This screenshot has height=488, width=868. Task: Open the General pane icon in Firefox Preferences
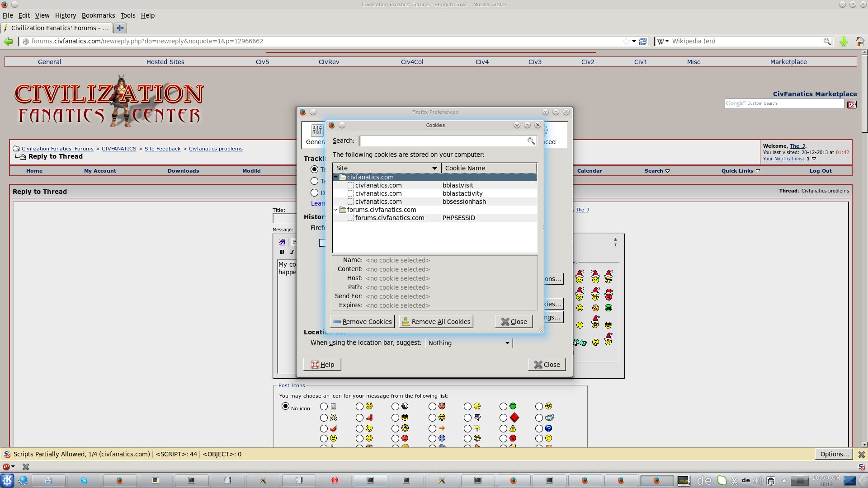[x=316, y=135]
